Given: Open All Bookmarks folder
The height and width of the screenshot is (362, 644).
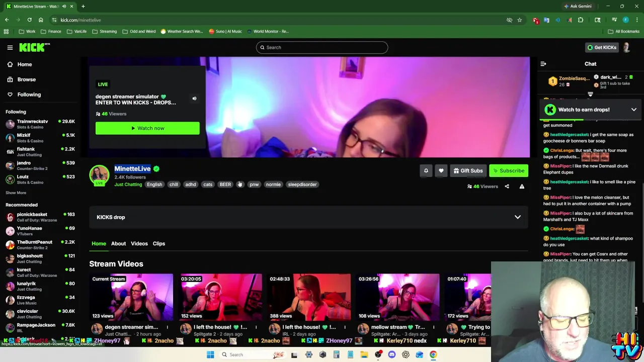Looking at the screenshot, I should point(623,31).
